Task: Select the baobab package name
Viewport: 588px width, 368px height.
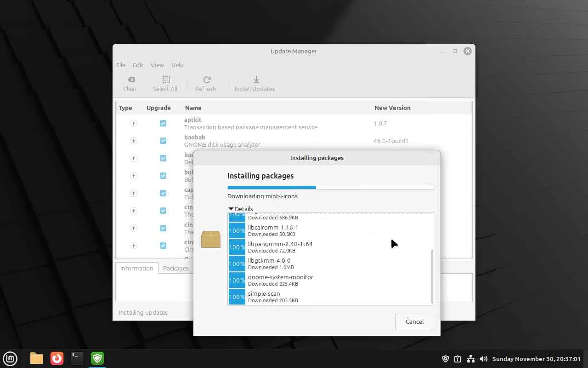Action: 195,137
